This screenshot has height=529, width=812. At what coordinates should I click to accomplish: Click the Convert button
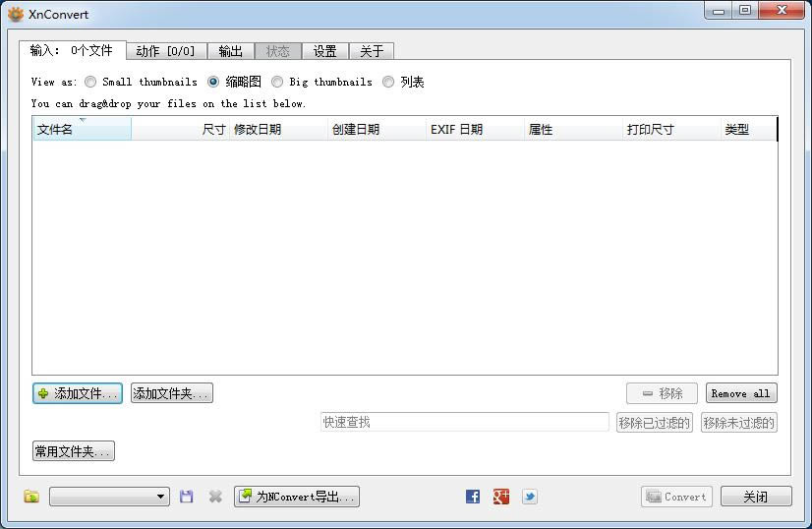pos(676,497)
